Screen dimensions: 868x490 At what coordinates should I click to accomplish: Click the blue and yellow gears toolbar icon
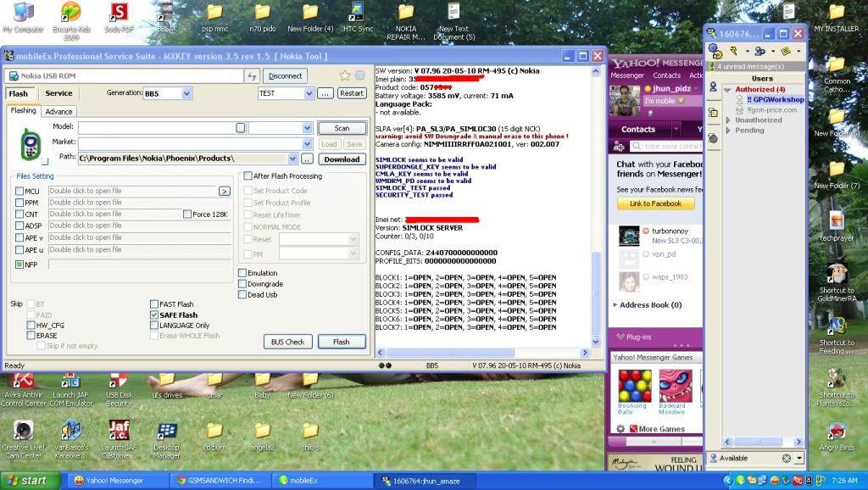[715, 51]
